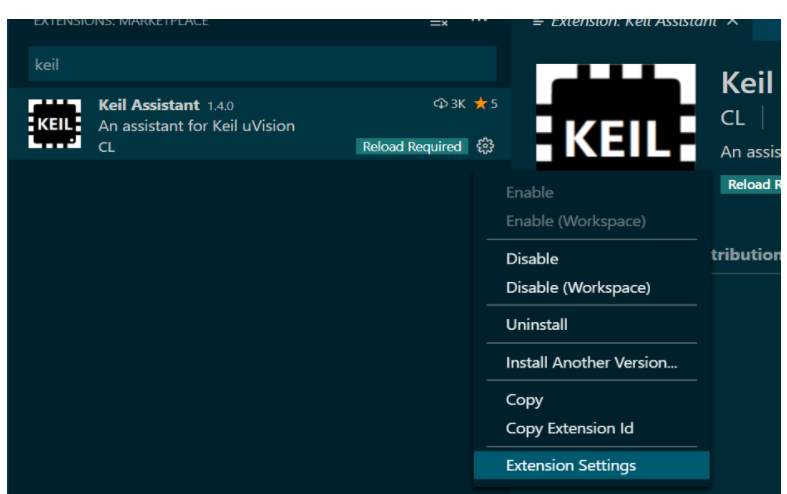This screenshot has height=494, width=787.
Task: Open Extension Settings from menu
Action: pos(592,465)
